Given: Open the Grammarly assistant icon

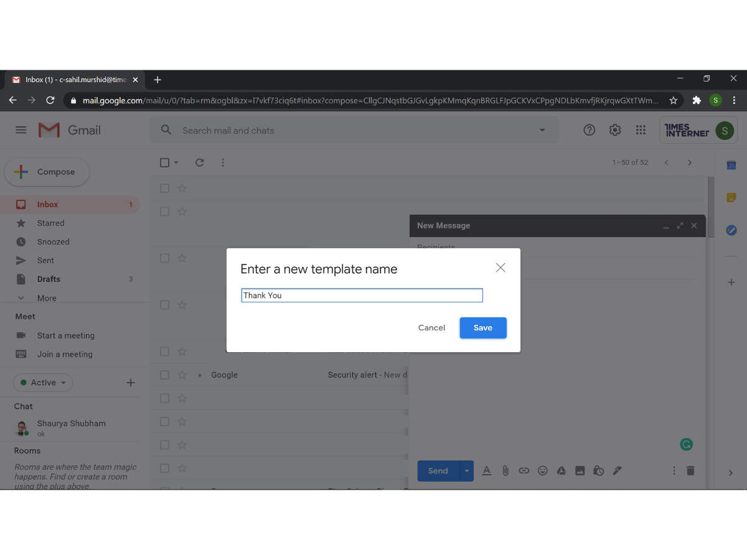Looking at the screenshot, I should point(687,444).
